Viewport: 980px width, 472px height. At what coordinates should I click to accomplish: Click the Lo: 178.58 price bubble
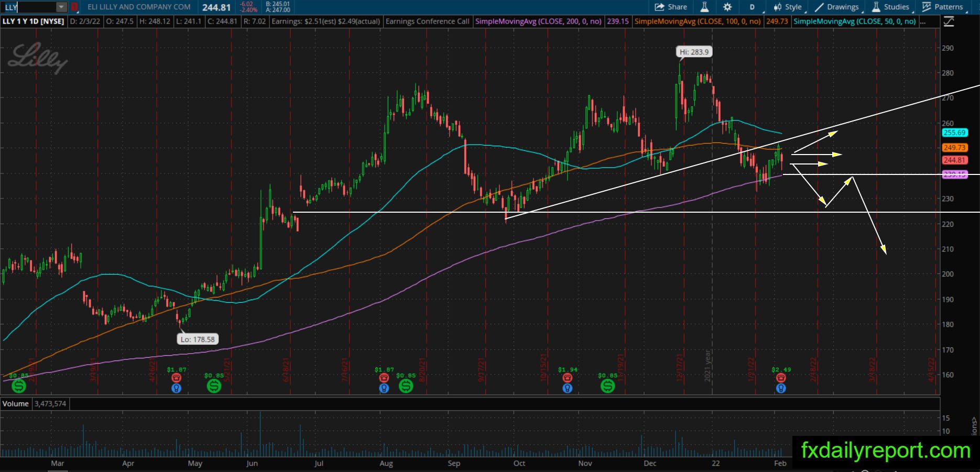point(198,339)
